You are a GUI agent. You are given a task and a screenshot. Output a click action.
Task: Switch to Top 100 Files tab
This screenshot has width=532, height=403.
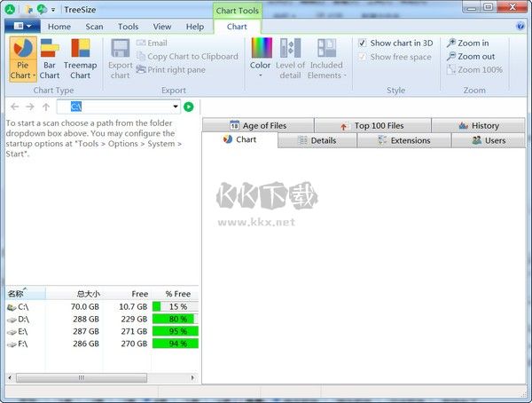tap(372, 126)
